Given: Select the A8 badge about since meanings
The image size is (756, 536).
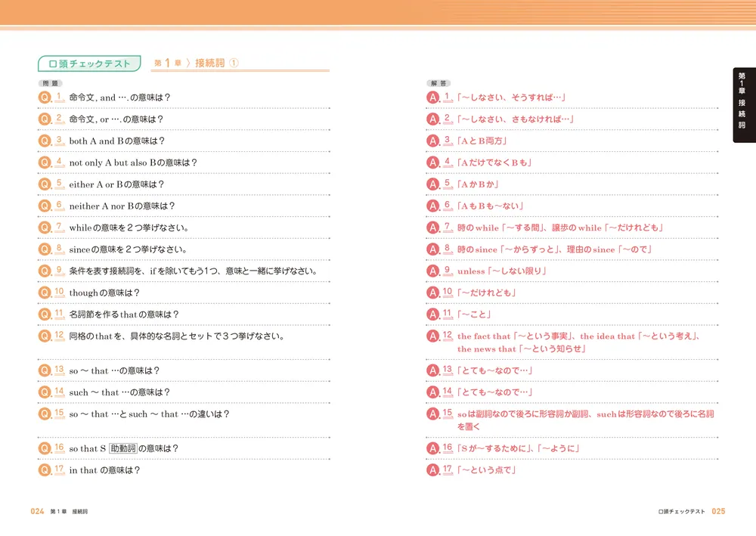Looking at the screenshot, I should coord(432,248).
